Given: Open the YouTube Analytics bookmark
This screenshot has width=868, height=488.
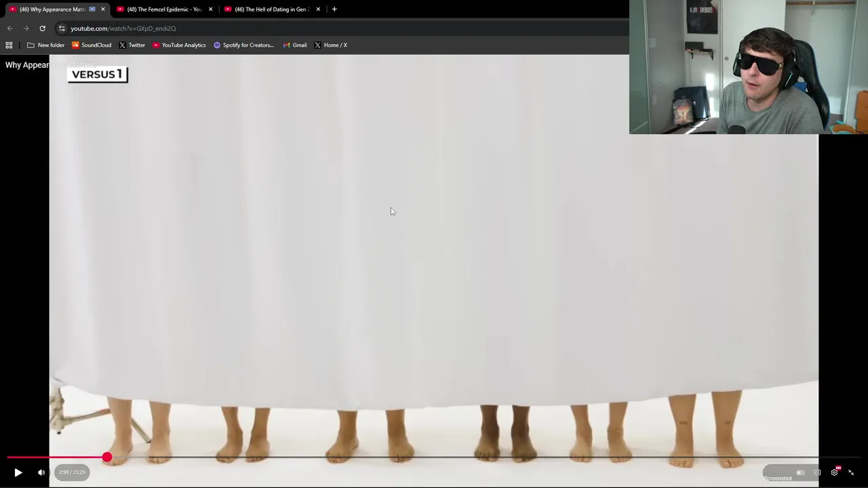Looking at the screenshot, I should pos(179,45).
